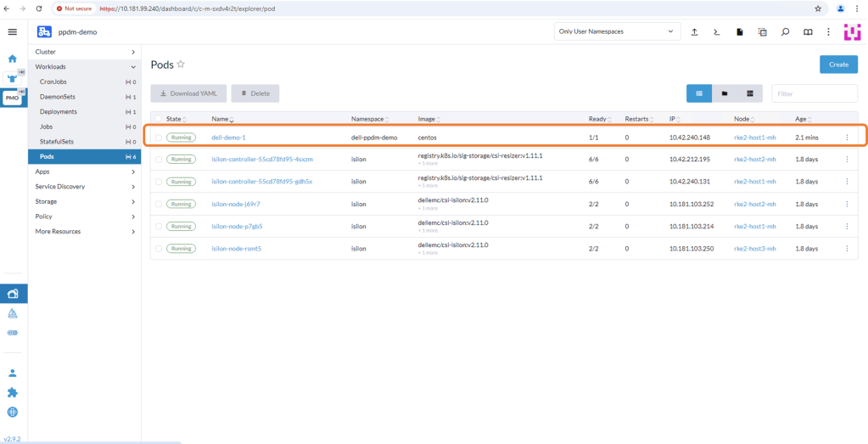Click the Download KubeConfig file icon
The height and width of the screenshot is (444, 868).
point(740,32)
